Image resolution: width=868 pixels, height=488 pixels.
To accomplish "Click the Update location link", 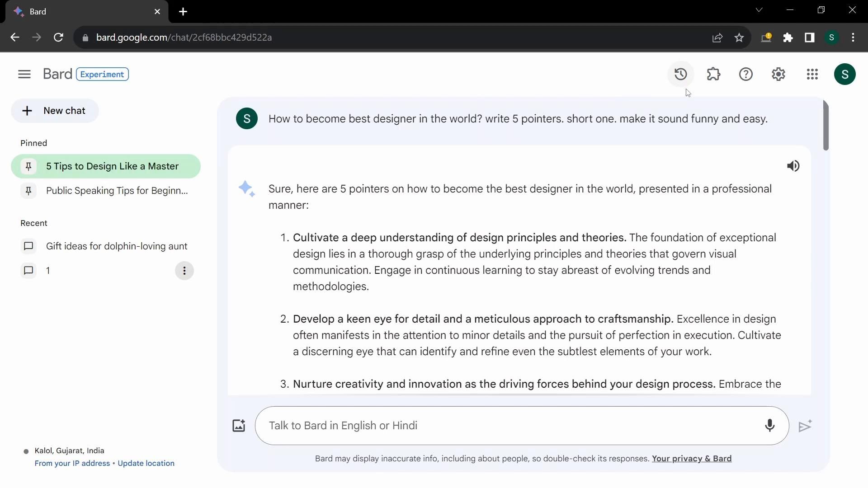I will 146,464.
